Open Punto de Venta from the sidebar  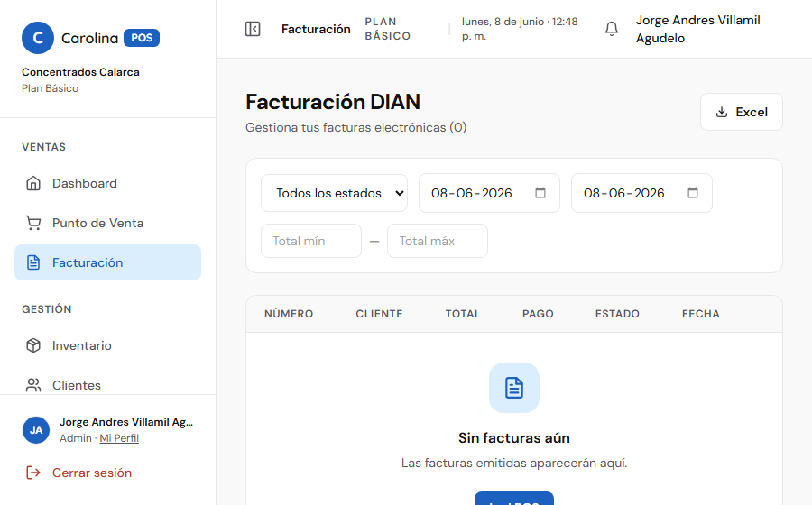107,223
